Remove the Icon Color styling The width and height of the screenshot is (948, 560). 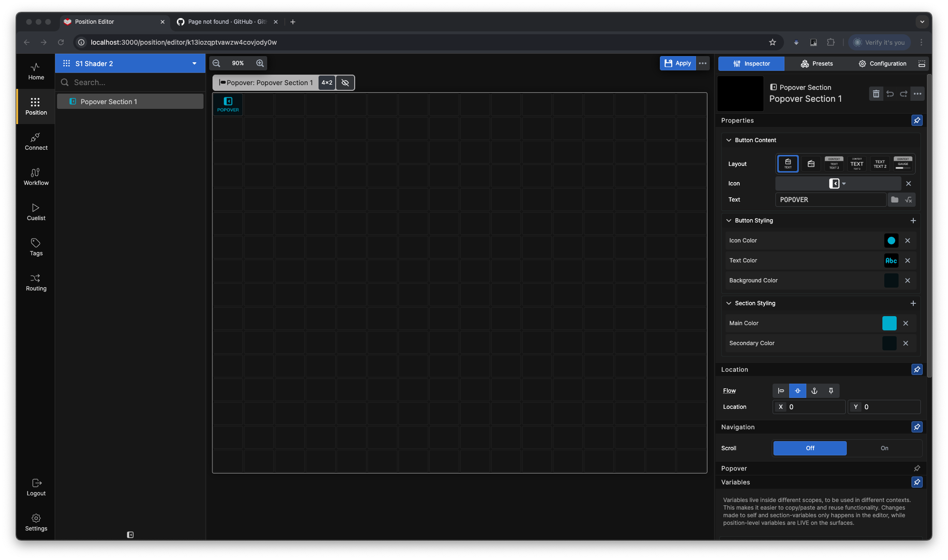pyautogui.click(x=908, y=241)
